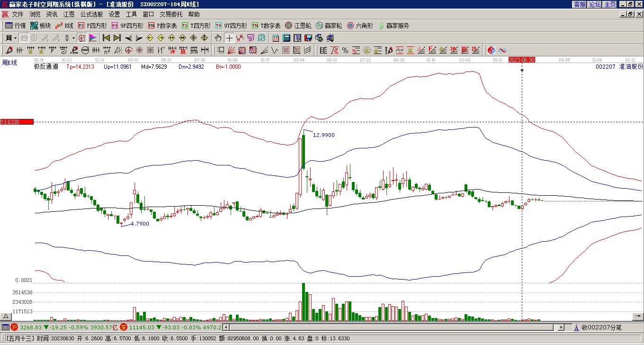The width and height of the screenshot is (644, 345).
Task: Open the 文件 menu
Action: (x=18, y=15)
